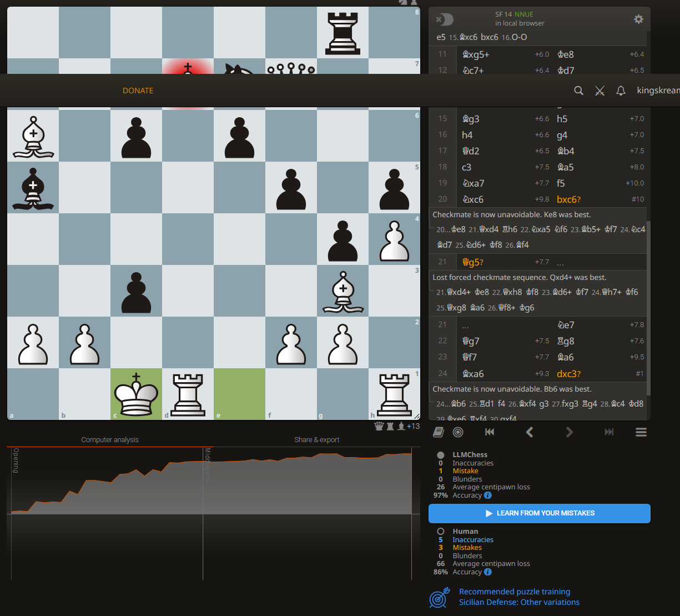Click Human's Inaccuracies count link
Viewport: 680px width, 616px height.
[x=472, y=539]
